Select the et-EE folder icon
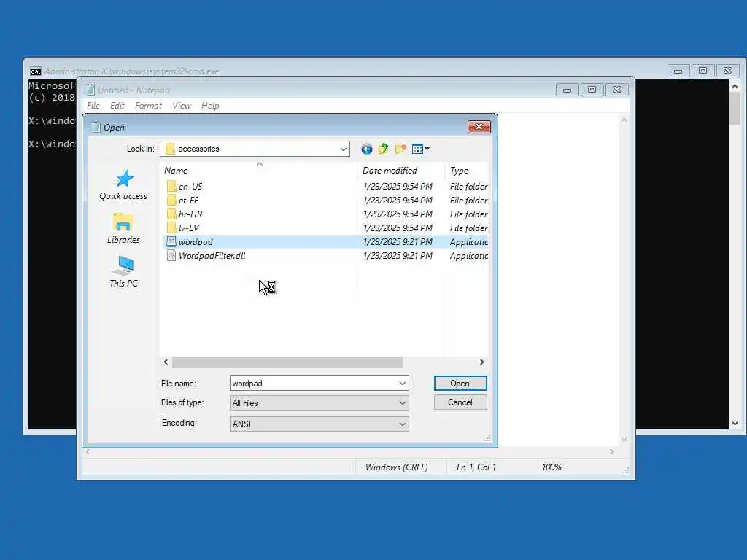The image size is (747, 560). point(171,200)
